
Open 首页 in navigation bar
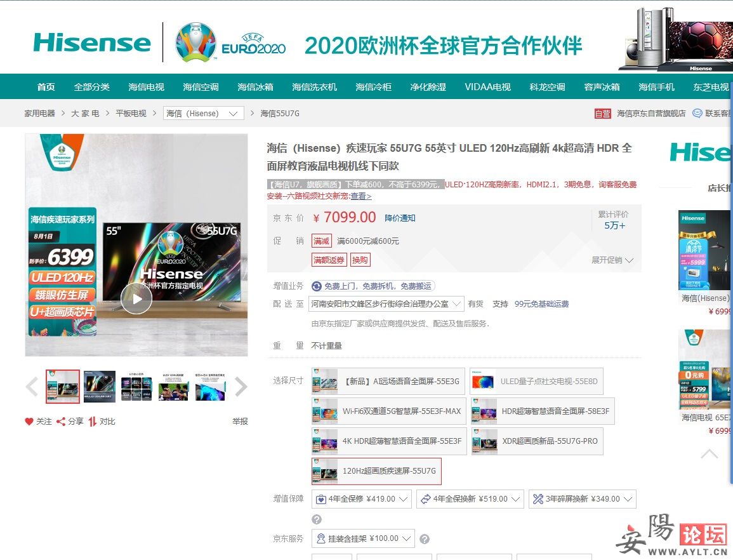pos(46,86)
